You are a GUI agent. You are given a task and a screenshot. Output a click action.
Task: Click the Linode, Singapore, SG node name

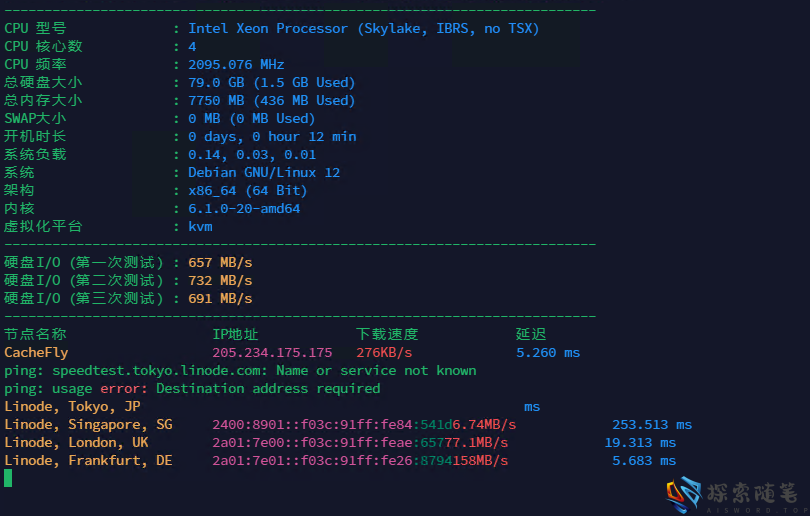pos(88,425)
